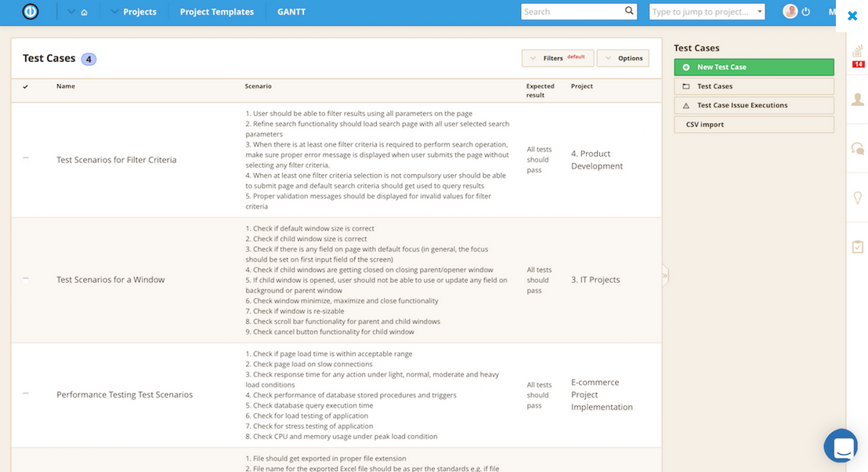The image size is (868, 472).
Task: Open Test Case Issue Executions
Action: point(754,105)
